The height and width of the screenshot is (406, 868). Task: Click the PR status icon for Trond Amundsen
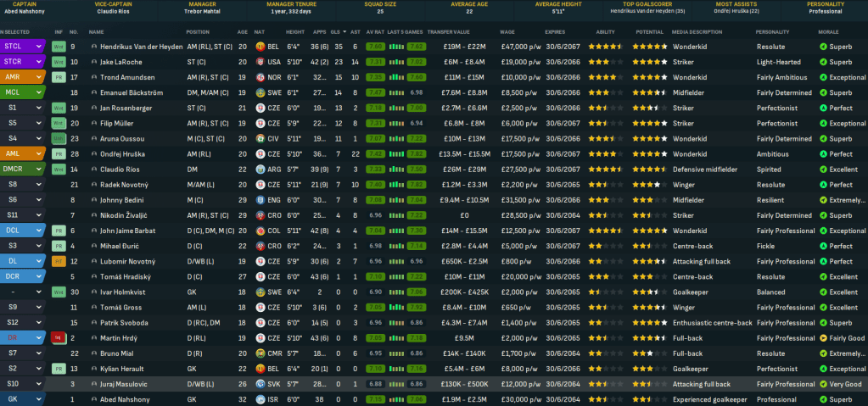59,77
